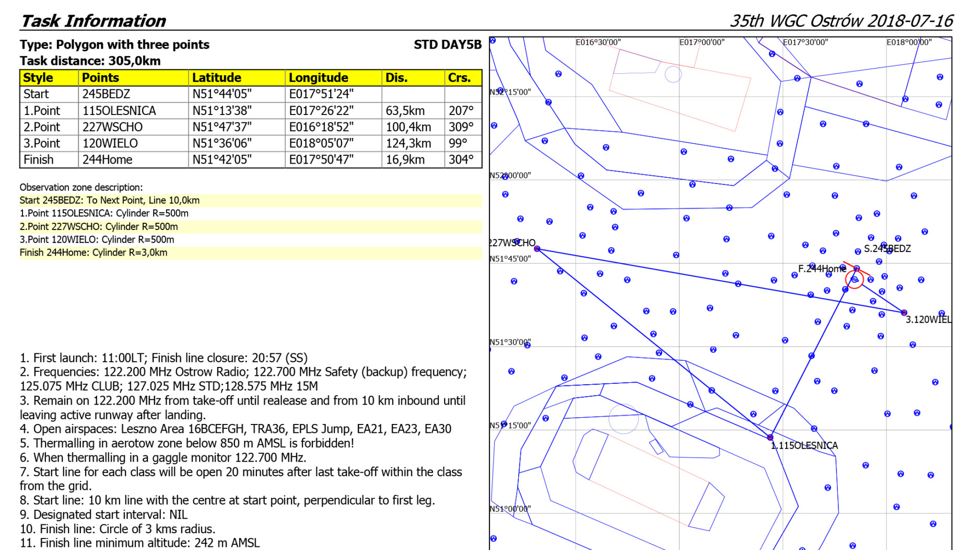Click the 227WSCHO turnpoint marker on map
980x550 pixels.
click(x=537, y=249)
